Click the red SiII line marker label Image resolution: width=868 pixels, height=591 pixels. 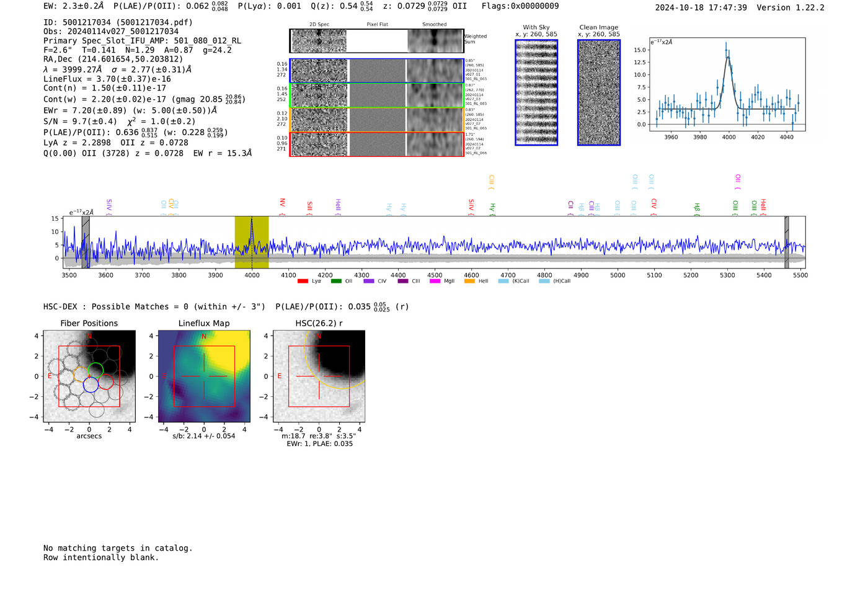(310, 206)
